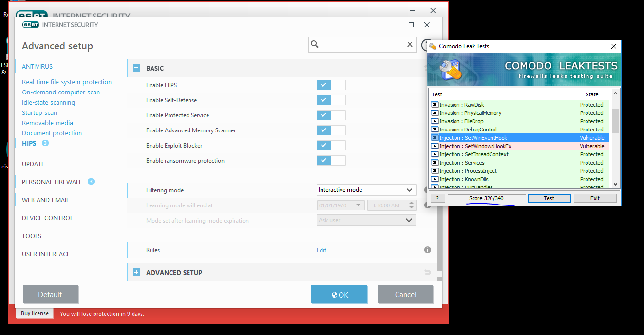Select the Invasion : PhysicalMemory row
Screen dimensions: 644x335
pyautogui.click(x=519, y=113)
